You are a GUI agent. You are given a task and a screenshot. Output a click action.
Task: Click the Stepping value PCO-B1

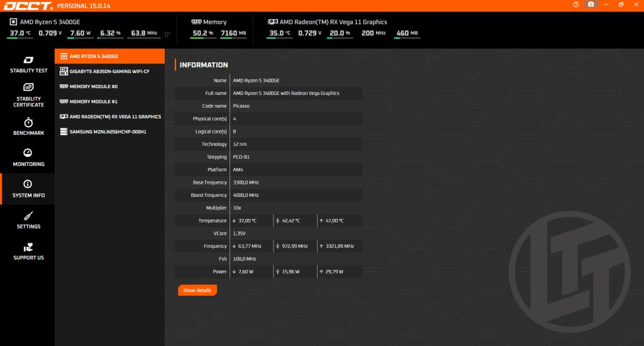[241, 157]
